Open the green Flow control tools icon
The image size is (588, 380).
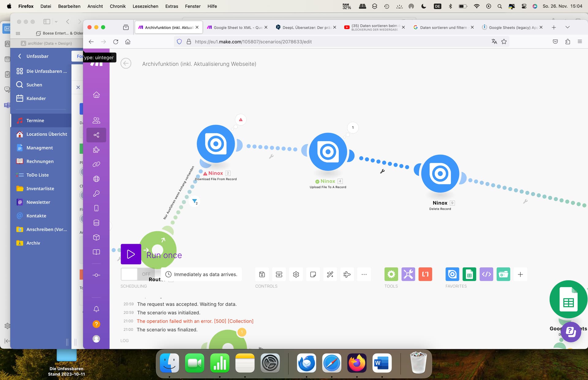(x=391, y=274)
